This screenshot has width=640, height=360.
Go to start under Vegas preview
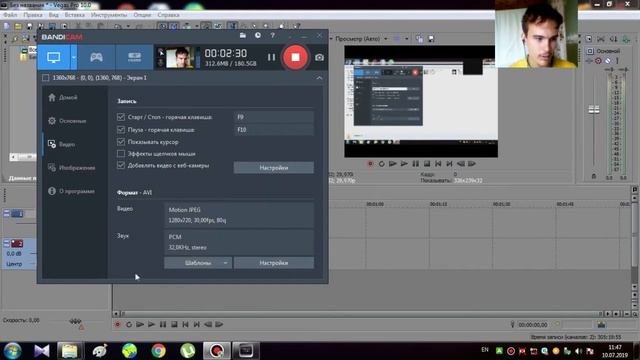(438, 164)
